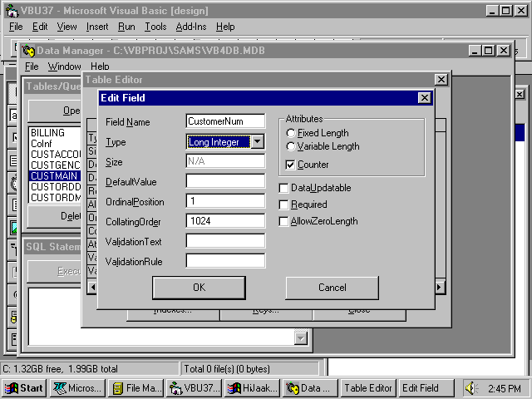
Task: Click into the ValidationRule text field
Action: [x=225, y=261]
